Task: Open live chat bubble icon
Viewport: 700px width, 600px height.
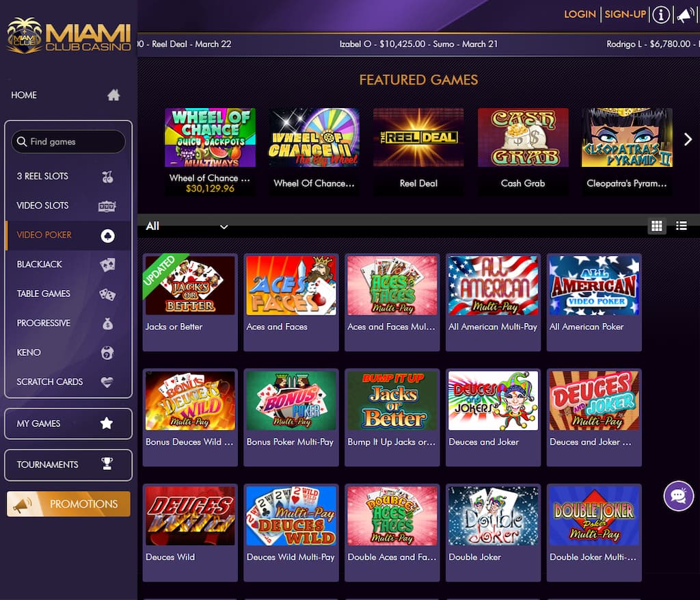Action: pyautogui.click(x=678, y=495)
